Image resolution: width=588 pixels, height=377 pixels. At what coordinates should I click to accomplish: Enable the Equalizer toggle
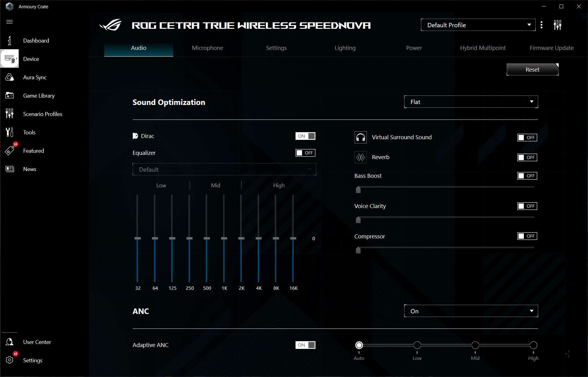(305, 153)
